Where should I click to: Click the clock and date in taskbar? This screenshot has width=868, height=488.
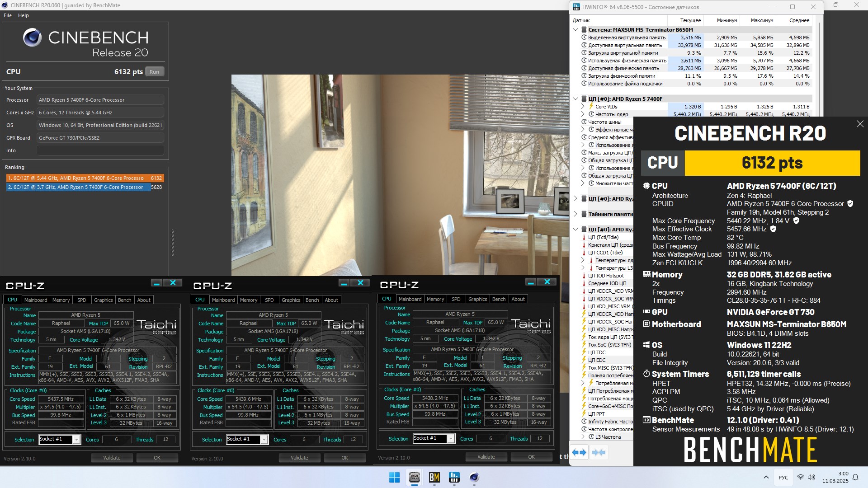click(x=835, y=477)
